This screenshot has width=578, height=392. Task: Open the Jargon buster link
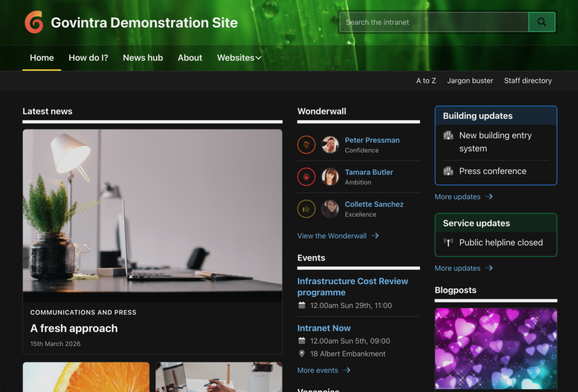coord(470,81)
